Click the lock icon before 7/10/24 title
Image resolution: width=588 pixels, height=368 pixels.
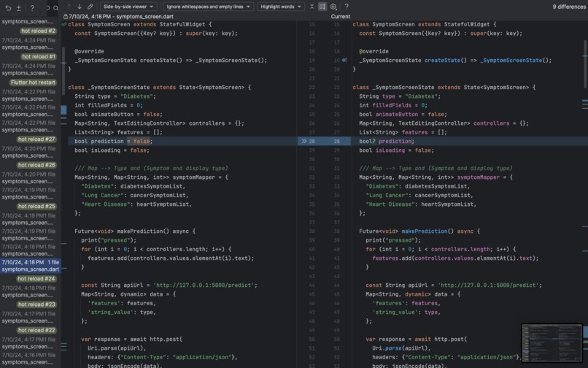tap(66, 17)
